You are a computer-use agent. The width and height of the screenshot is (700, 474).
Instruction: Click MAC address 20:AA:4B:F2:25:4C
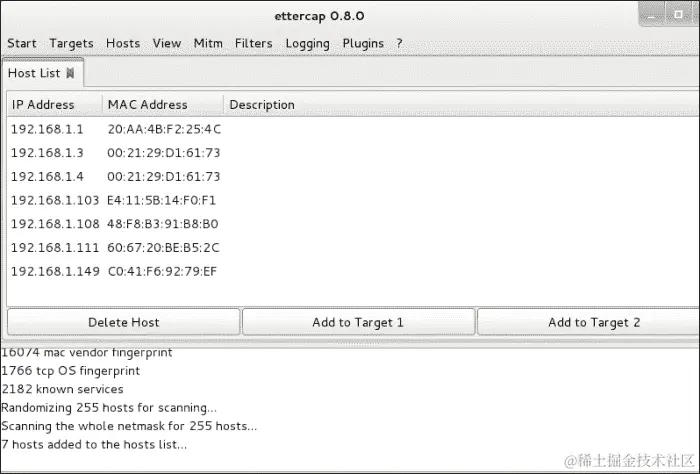coord(164,129)
